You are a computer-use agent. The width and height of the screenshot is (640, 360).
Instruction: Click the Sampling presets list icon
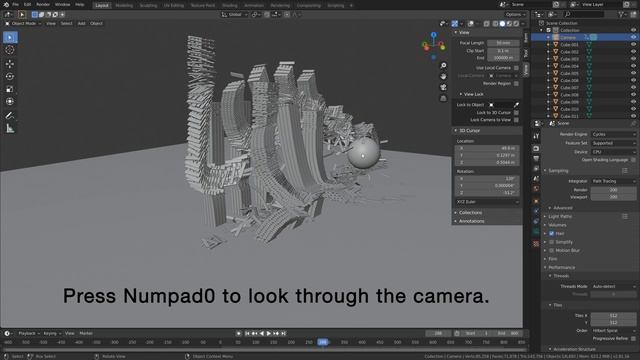pos(625,171)
